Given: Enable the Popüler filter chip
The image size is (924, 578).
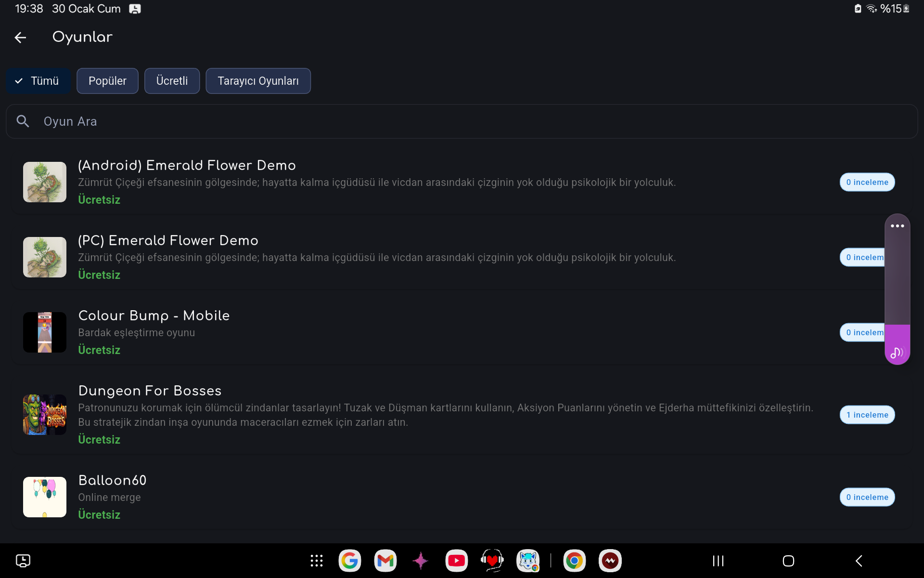Looking at the screenshot, I should (107, 81).
